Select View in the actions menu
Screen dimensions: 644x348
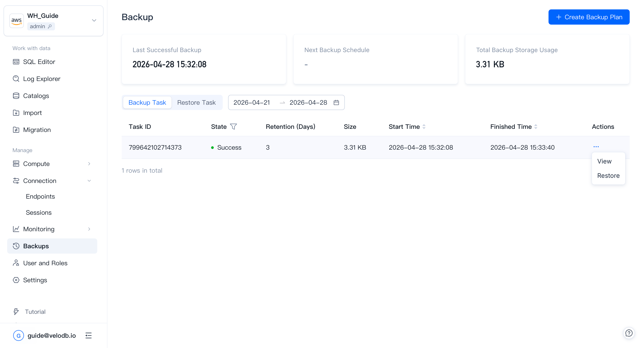pos(604,161)
